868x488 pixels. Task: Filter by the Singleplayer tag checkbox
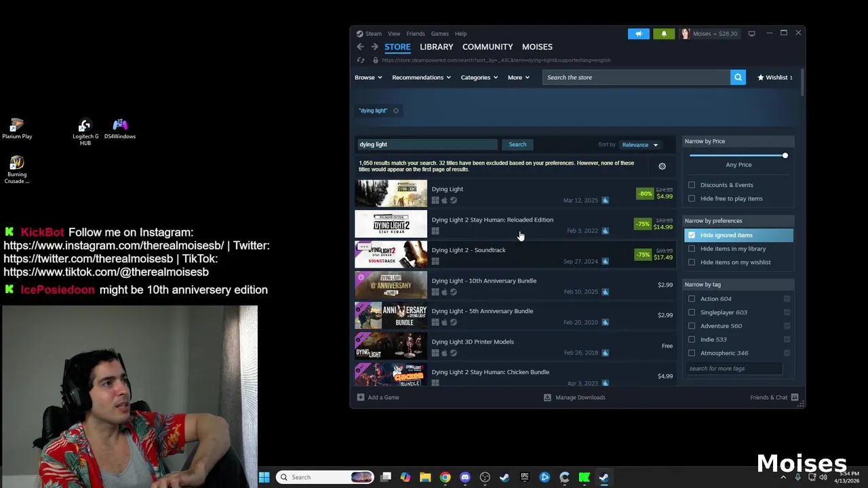[x=692, y=312]
